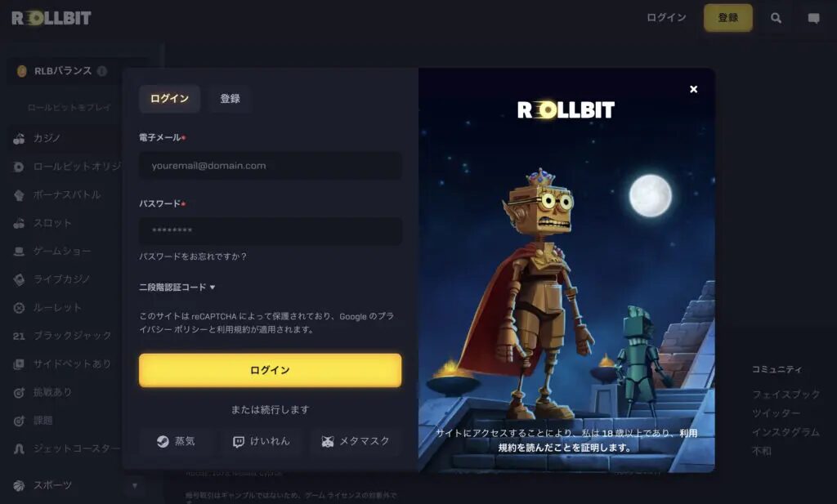Focus the パスワード input field

270,231
